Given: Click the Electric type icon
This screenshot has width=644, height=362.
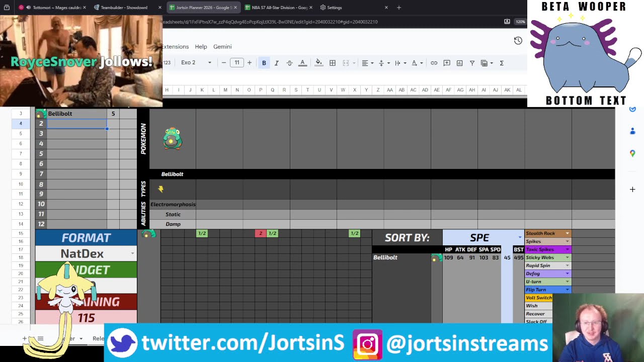Looking at the screenshot, I should 161,189.
